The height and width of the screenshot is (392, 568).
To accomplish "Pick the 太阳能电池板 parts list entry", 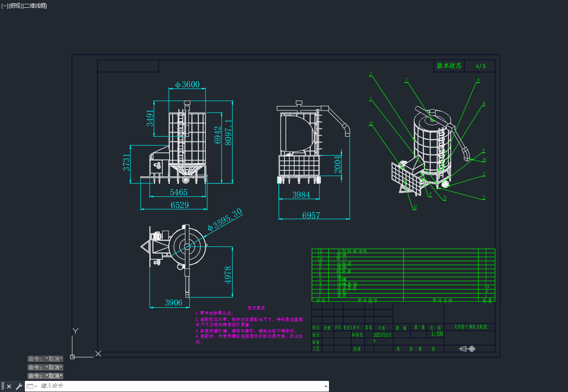I will [x=352, y=251].
